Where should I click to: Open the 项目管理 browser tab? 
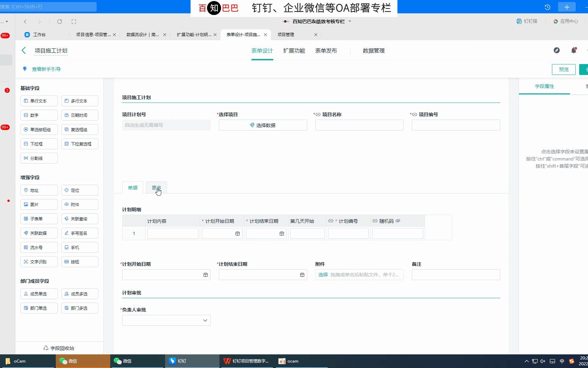285,34
